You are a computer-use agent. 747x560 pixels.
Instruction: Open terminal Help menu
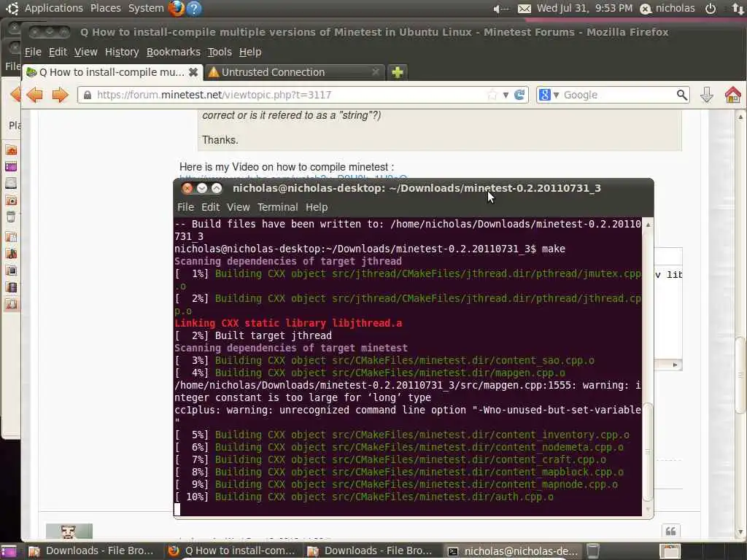pos(317,207)
